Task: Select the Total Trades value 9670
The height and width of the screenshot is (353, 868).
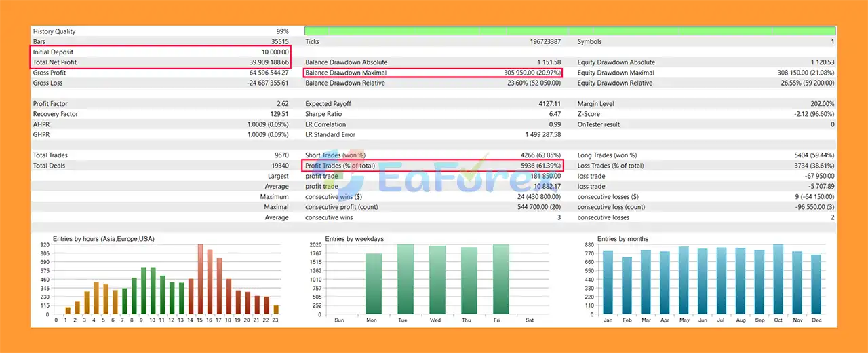Action: click(280, 155)
